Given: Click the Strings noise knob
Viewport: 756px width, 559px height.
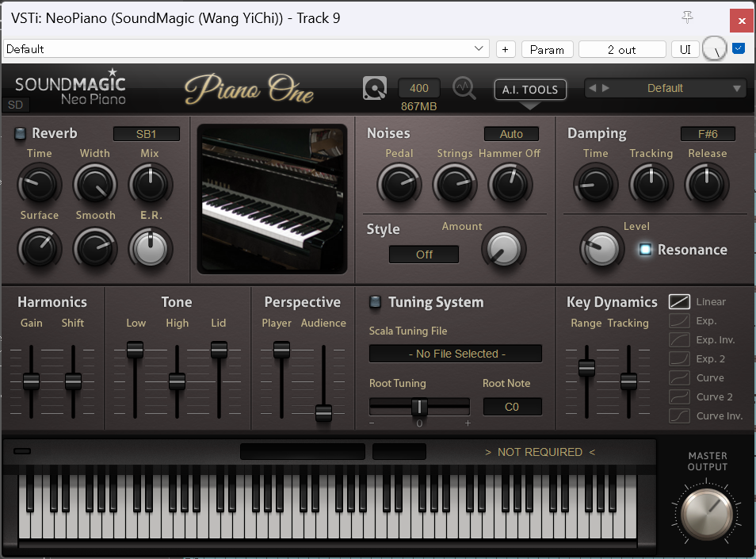Looking at the screenshot, I should [x=455, y=184].
